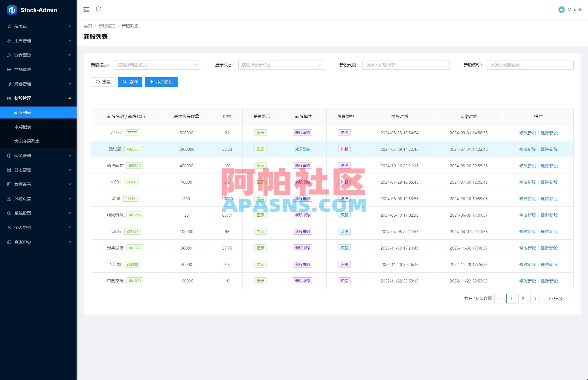
Task: Go to page 2 of the results
Action: tap(523, 298)
